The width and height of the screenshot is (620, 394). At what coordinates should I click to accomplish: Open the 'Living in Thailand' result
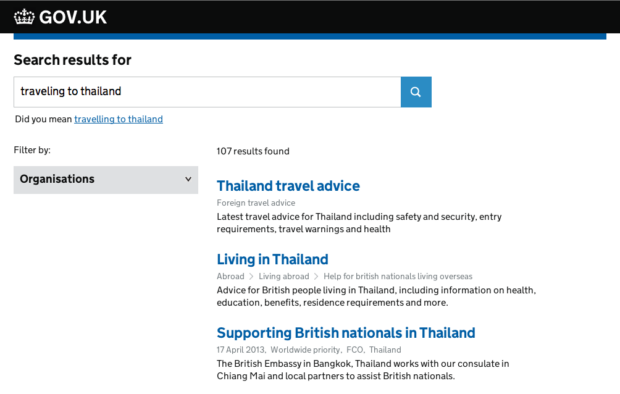click(x=272, y=260)
